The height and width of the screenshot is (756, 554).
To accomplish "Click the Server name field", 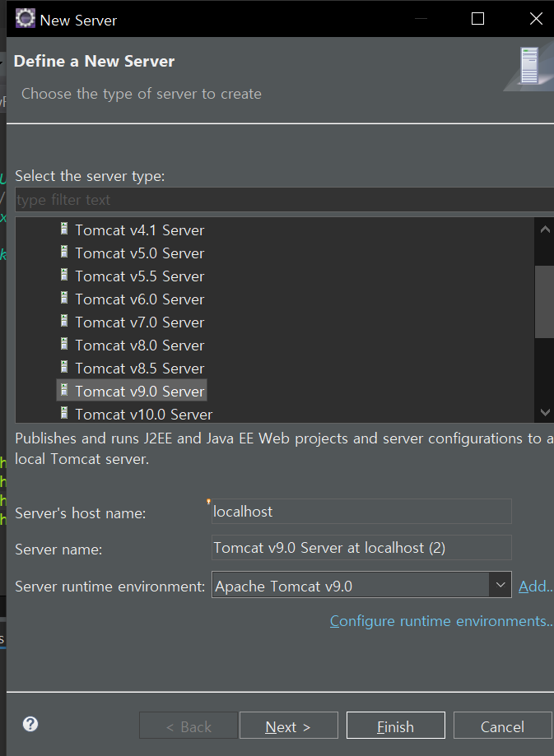I will click(361, 547).
